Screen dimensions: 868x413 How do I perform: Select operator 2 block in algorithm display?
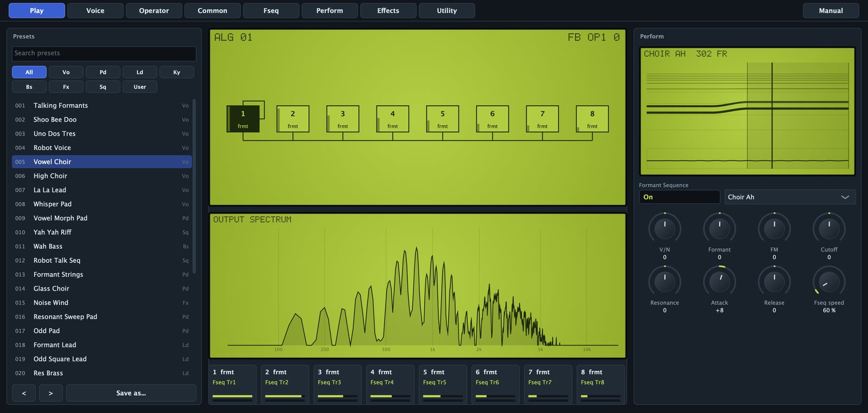293,119
